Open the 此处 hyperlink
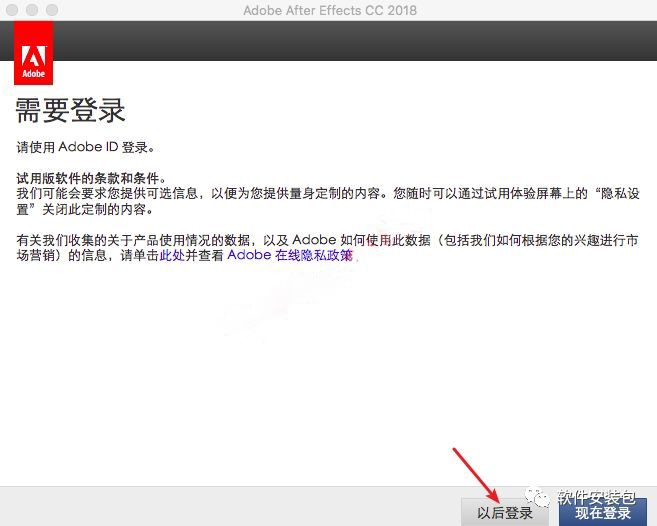657x526 pixels. click(172, 255)
